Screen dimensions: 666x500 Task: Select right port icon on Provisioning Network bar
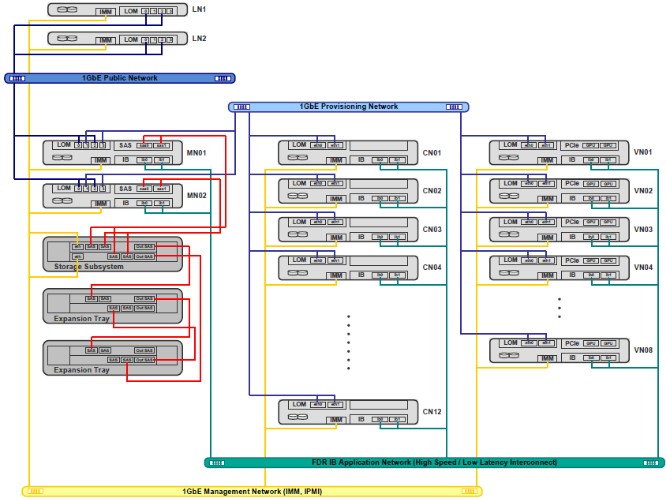454,107
